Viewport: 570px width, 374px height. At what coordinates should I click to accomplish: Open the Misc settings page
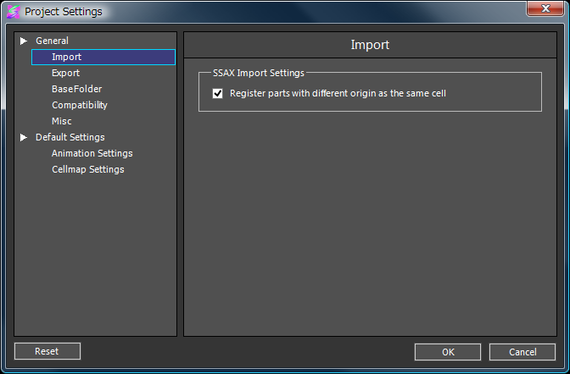61,121
